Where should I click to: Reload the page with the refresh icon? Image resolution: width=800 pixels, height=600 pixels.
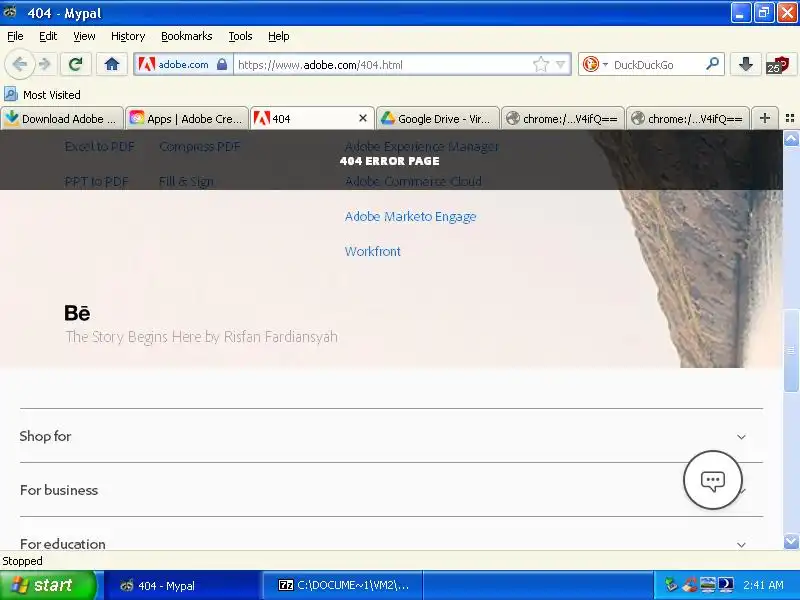pyautogui.click(x=76, y=64)
